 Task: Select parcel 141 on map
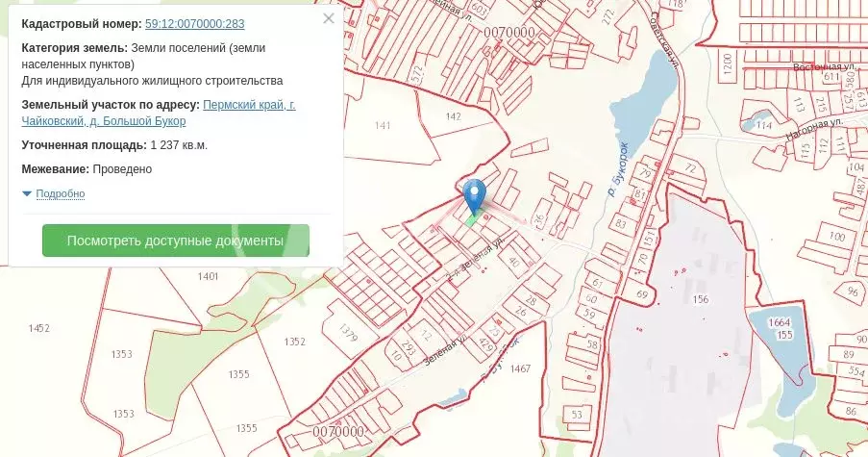click(x=383, y=126)
